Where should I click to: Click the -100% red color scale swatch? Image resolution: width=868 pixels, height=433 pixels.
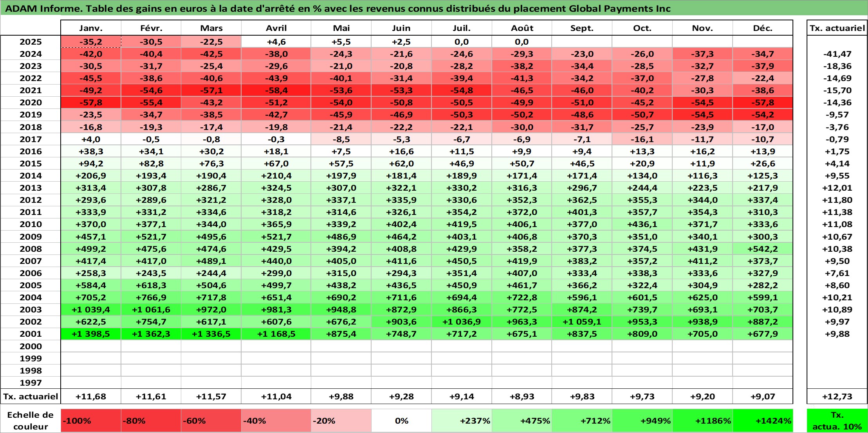91,421
